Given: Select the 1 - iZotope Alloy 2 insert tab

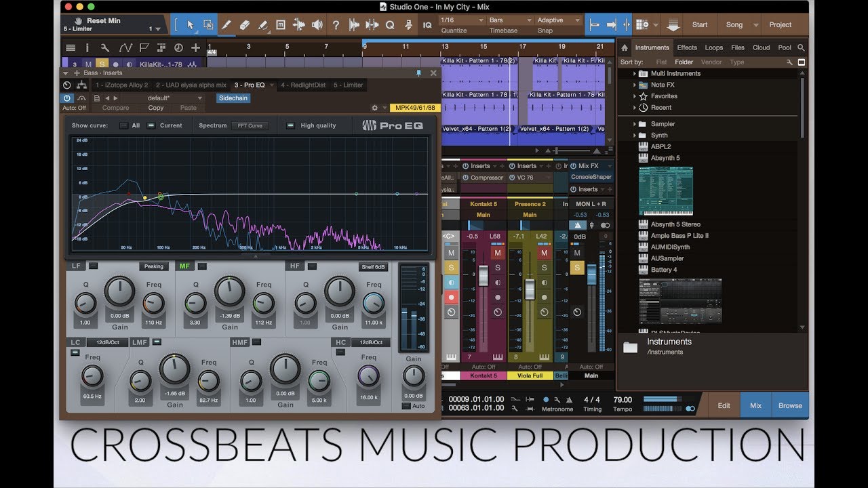Looking at the screenshot, I should point(121,85).
